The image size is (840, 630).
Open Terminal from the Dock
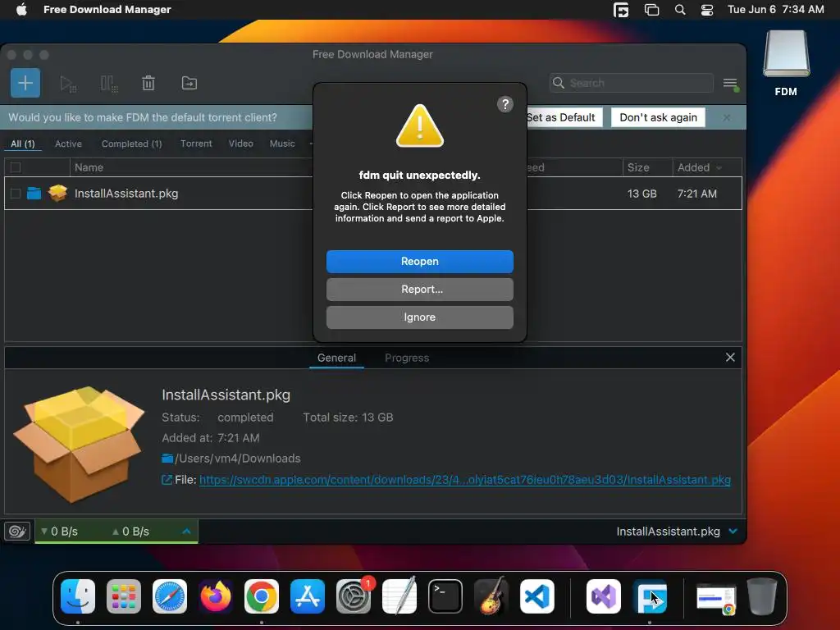[445, 596]
